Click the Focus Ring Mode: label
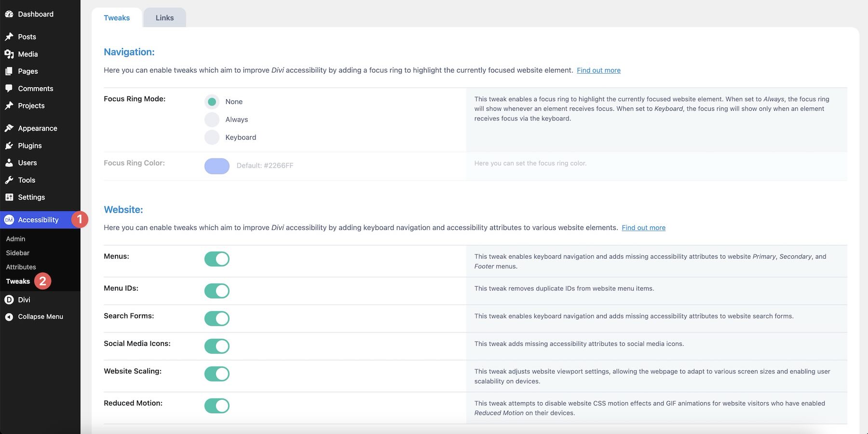 click(x=135, y=99)
